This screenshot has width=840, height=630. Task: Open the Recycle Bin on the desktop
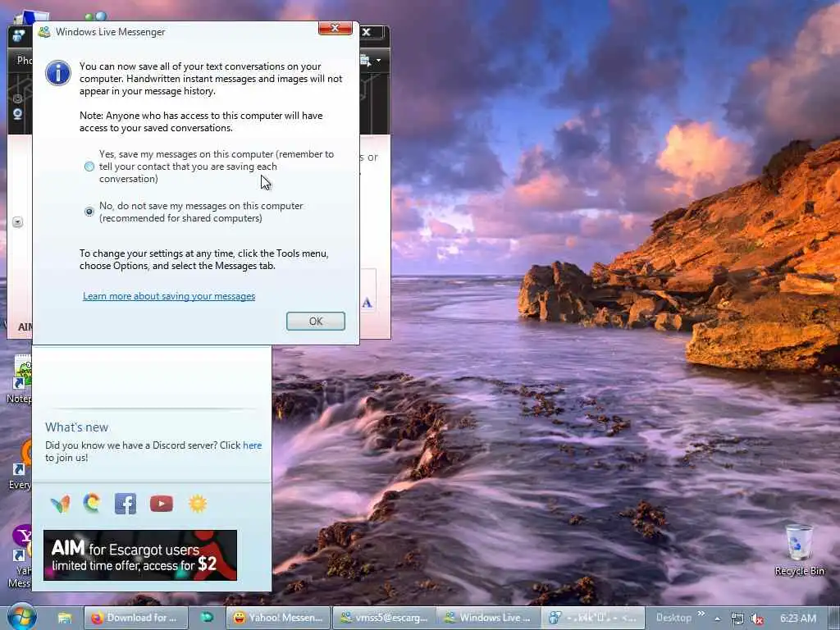click(x=799, y=550)
